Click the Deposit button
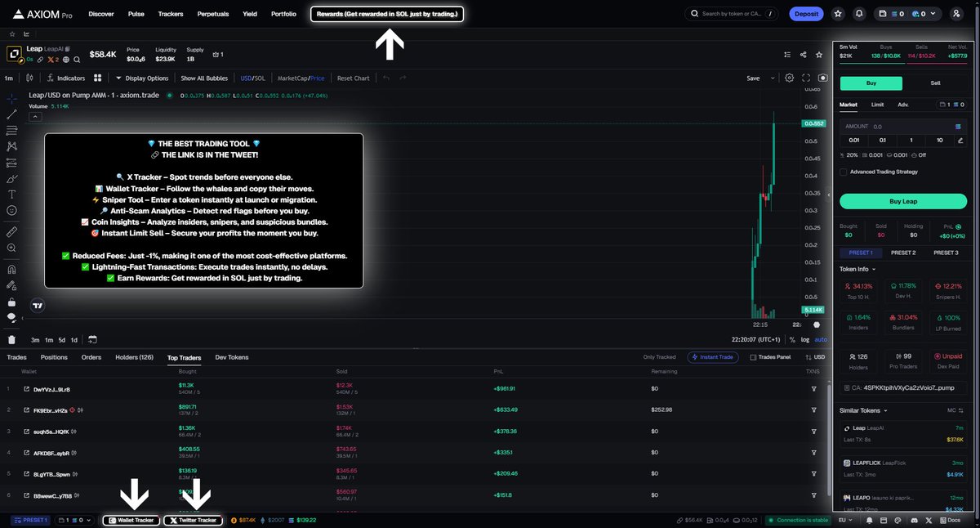This screenshot has width=980, height=528. [x=807, y=14]
